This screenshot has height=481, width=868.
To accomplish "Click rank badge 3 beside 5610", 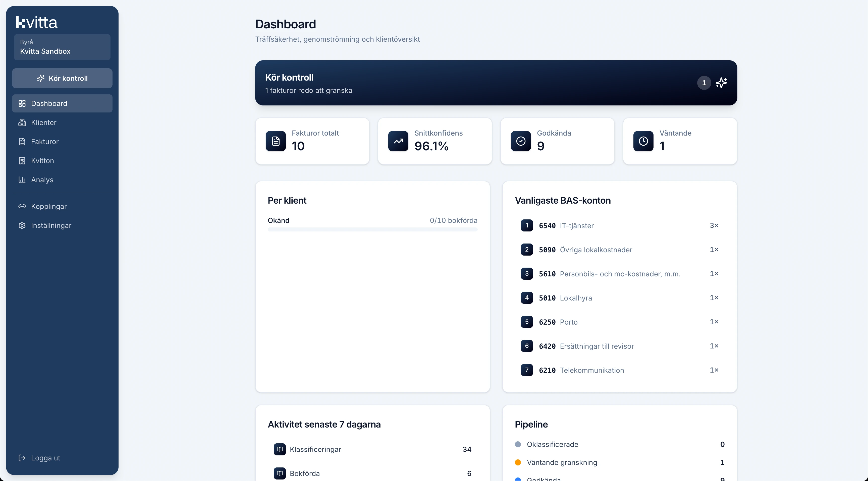I will (x=527, y=273).
